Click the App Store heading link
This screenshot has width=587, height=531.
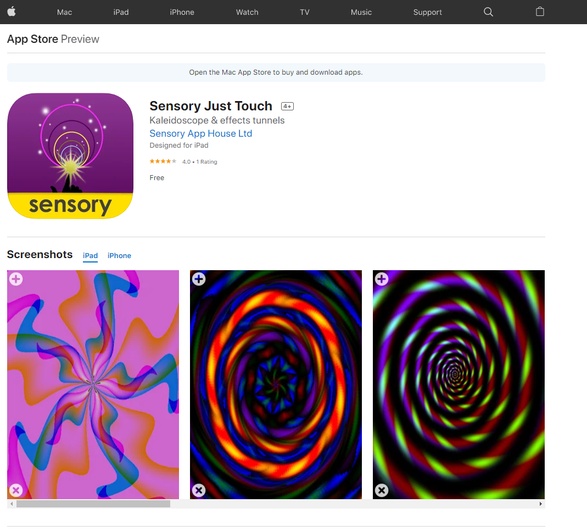(33, 39)
